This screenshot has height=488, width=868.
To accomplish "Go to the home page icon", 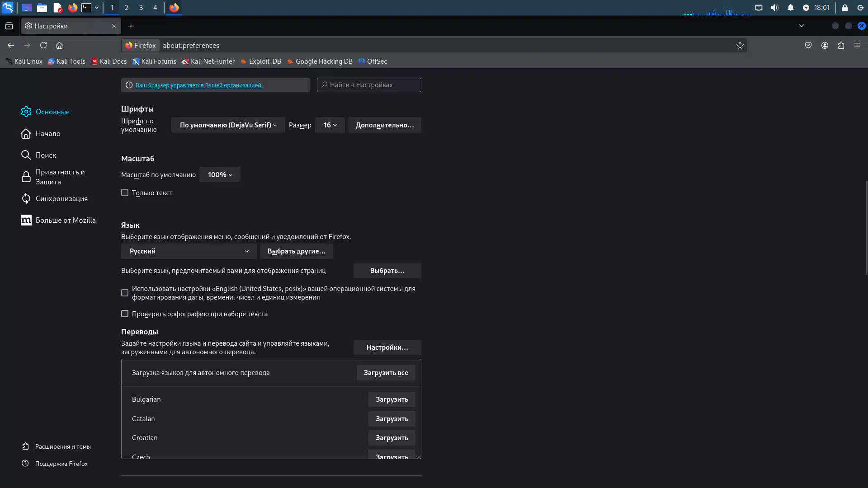I will pyautogui.click(x=60, y=45).
